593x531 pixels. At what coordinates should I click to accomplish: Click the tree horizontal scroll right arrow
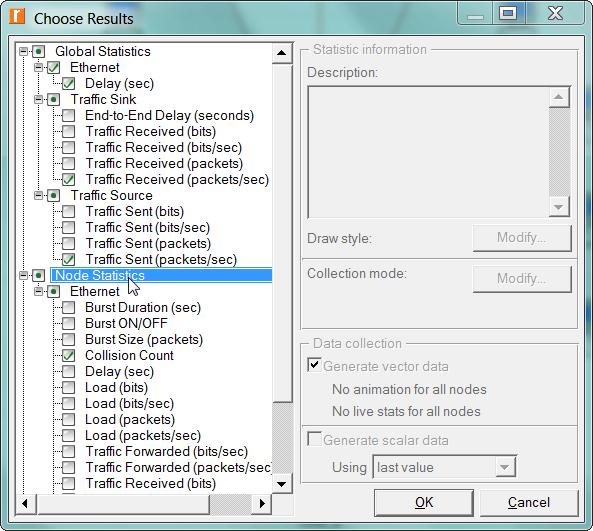(262, 503)
